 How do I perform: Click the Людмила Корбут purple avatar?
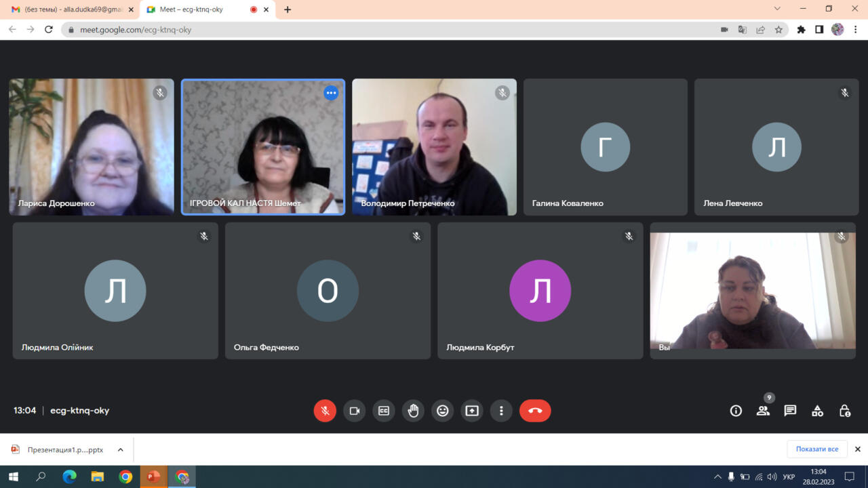(540, 291)
